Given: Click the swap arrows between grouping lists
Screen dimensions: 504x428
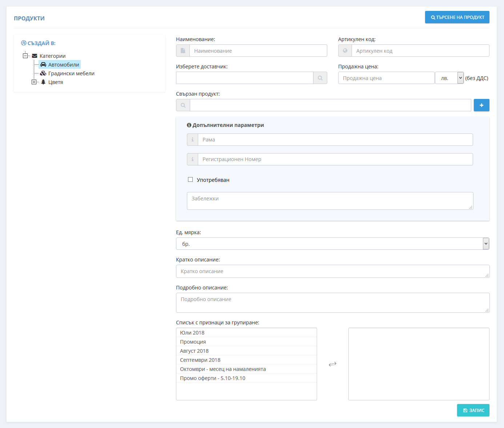Looking at the screenshot, I should tap(332, 364).
